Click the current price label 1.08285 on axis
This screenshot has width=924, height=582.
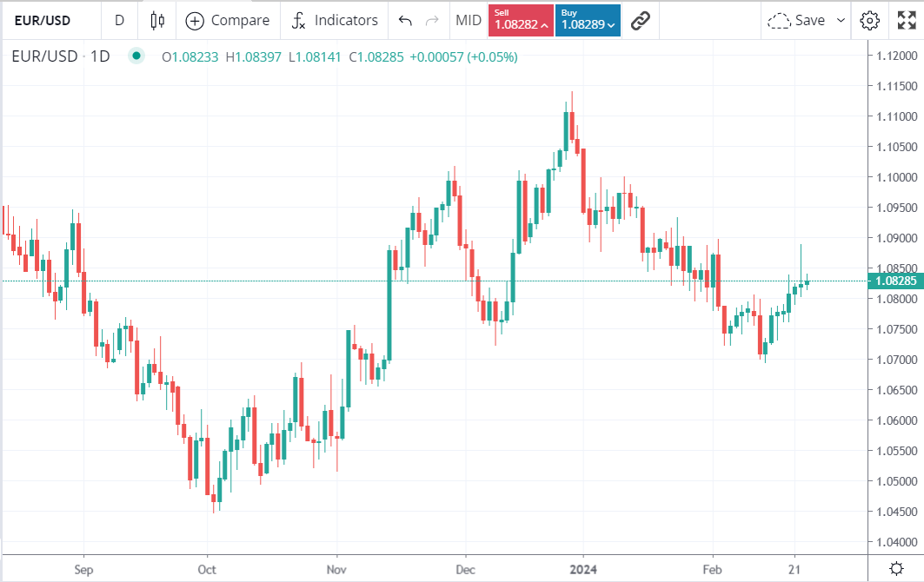tap(894, 281)
